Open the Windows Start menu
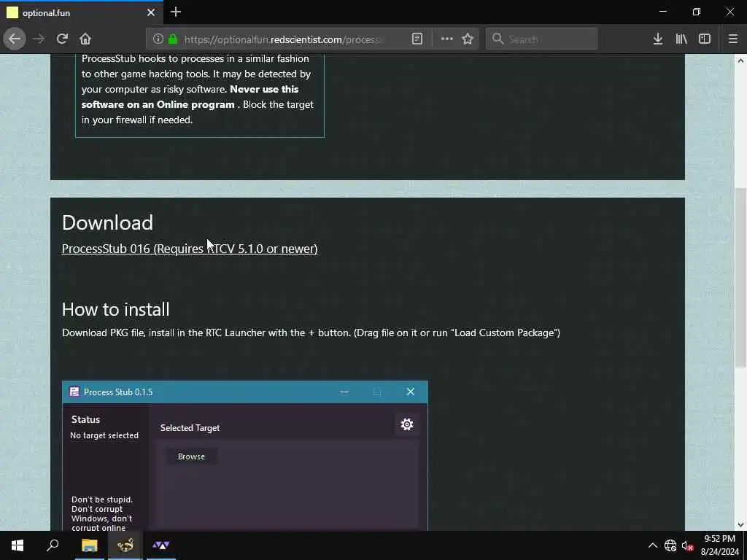Screen dimensions: 747x560 click(18, 545)
